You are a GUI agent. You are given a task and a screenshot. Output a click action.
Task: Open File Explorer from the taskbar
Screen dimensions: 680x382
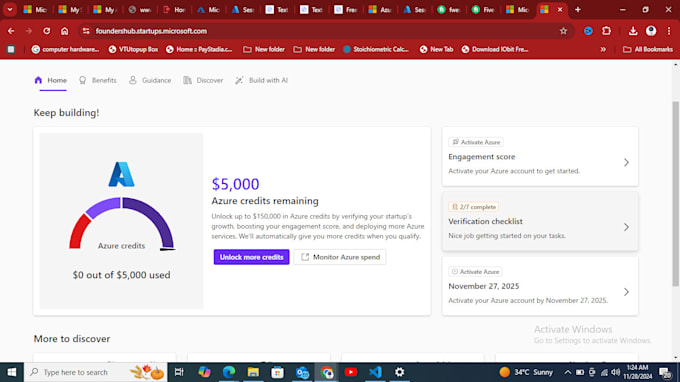coord(253,372)
